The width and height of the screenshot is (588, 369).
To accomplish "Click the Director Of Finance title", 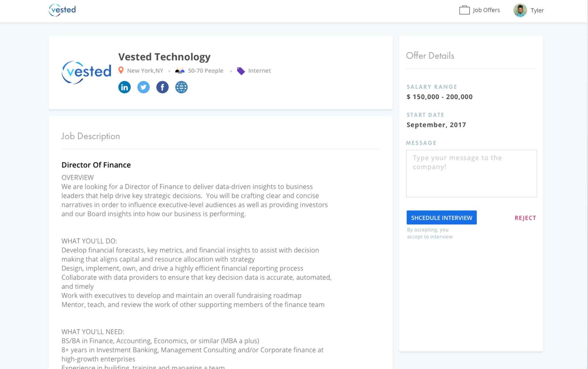I will tap(96, 165).
